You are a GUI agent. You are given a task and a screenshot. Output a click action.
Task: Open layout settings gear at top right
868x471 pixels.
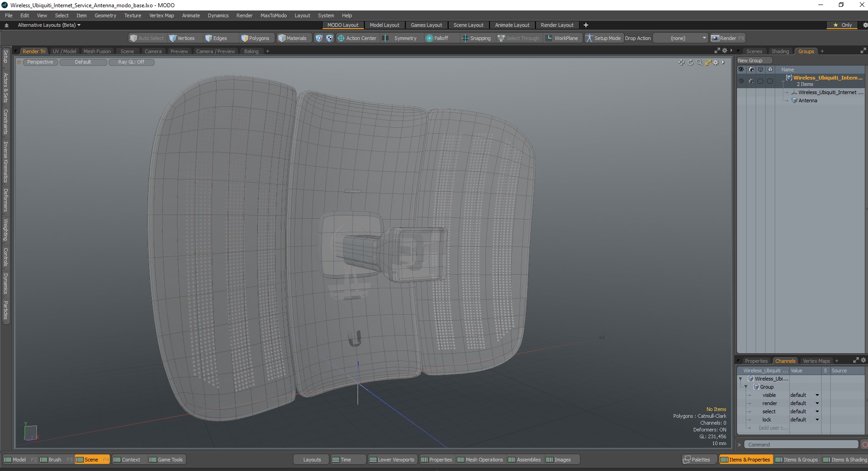tap(865, 25)
